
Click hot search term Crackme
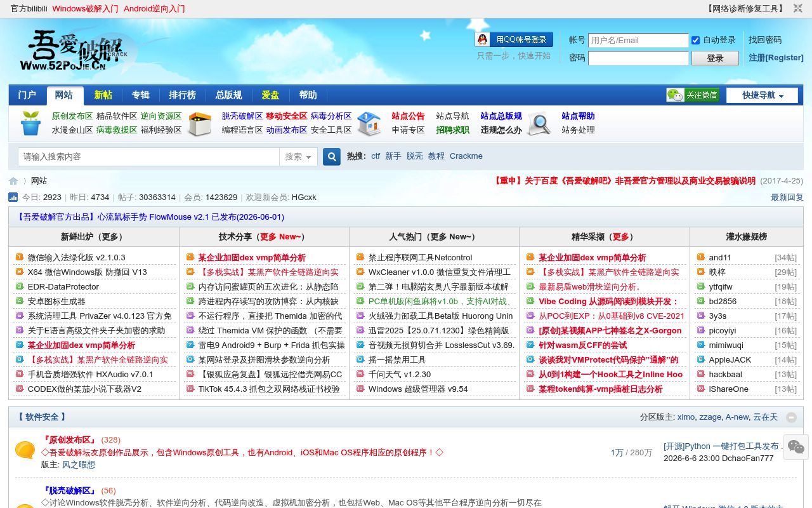(x=466, y=156)
